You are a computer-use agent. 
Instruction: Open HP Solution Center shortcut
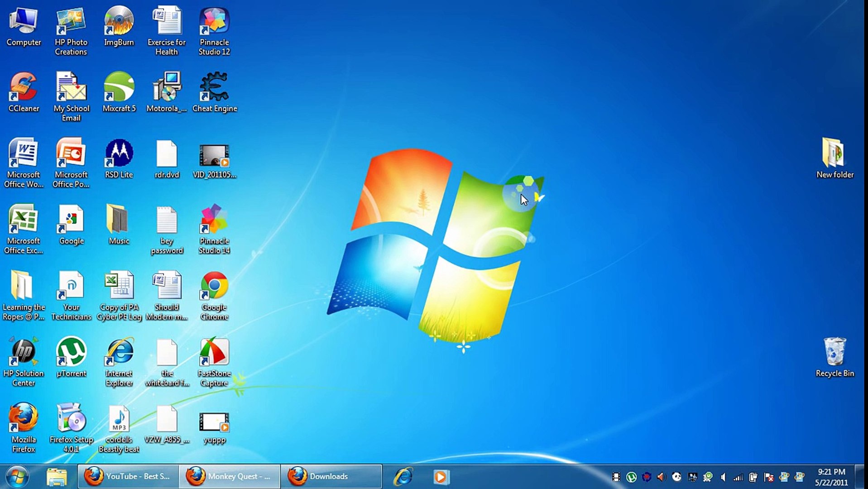click(x=24, y=362)
